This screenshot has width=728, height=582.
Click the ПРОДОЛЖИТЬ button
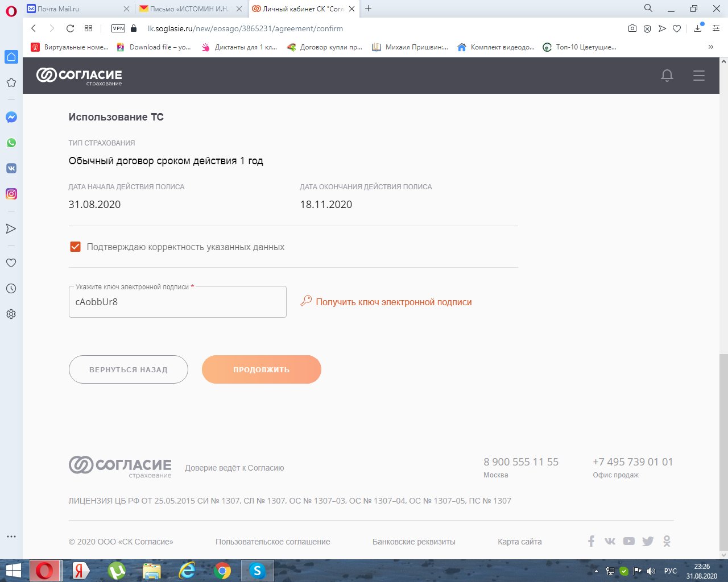point(262,369)
